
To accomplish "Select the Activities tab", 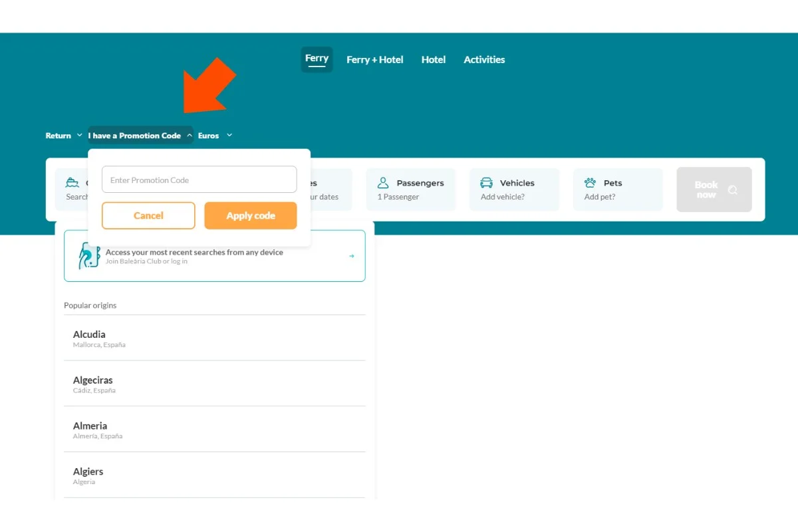I will (484, 60).
